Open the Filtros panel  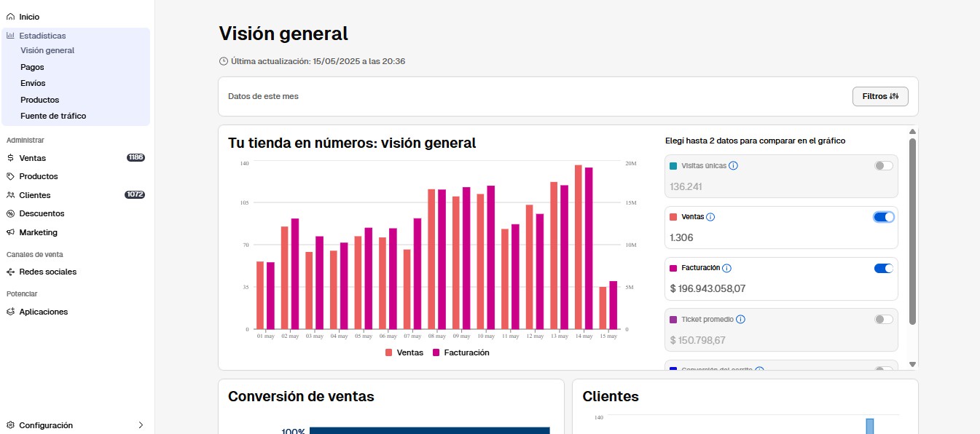pos(879,95)
